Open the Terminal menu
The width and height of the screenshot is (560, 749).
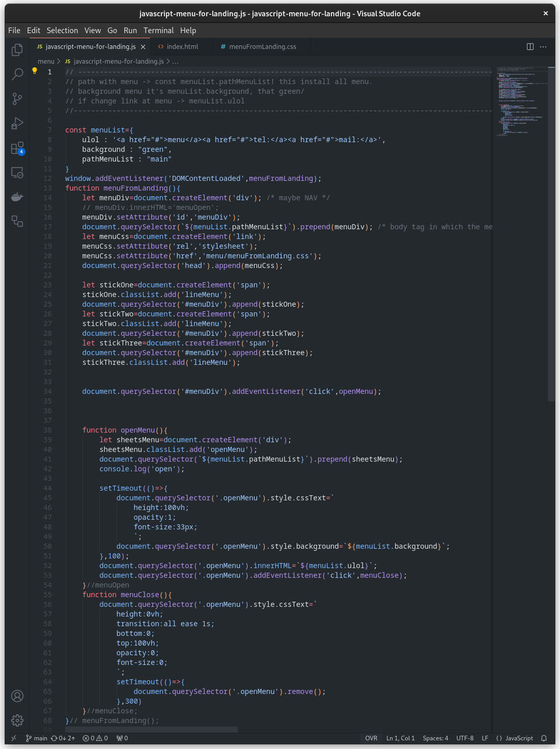[158, 31]
